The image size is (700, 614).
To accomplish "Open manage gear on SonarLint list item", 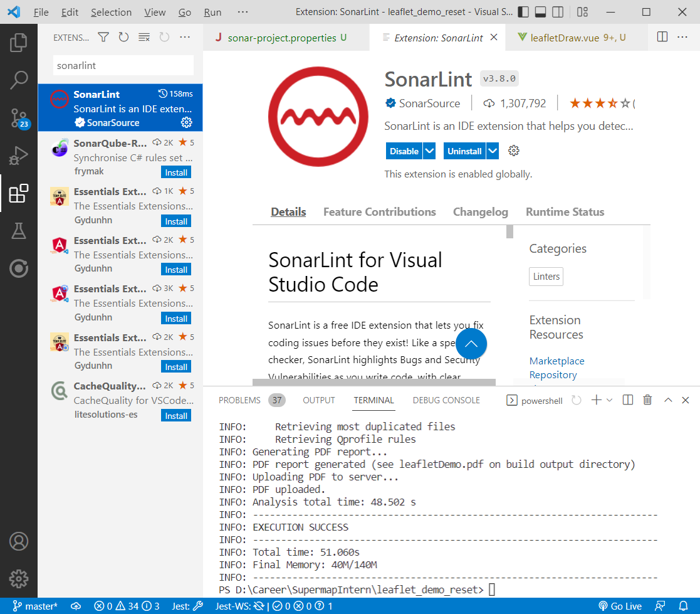I will pos(186,122).
